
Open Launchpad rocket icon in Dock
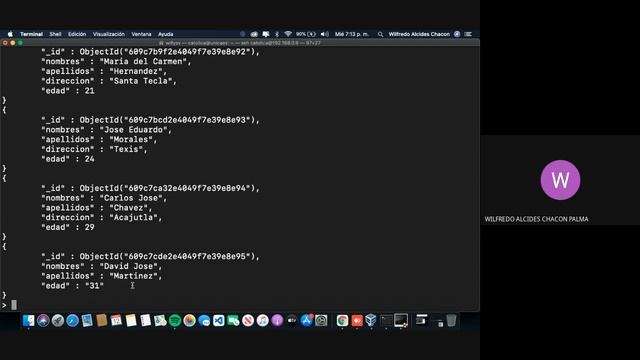58,320
